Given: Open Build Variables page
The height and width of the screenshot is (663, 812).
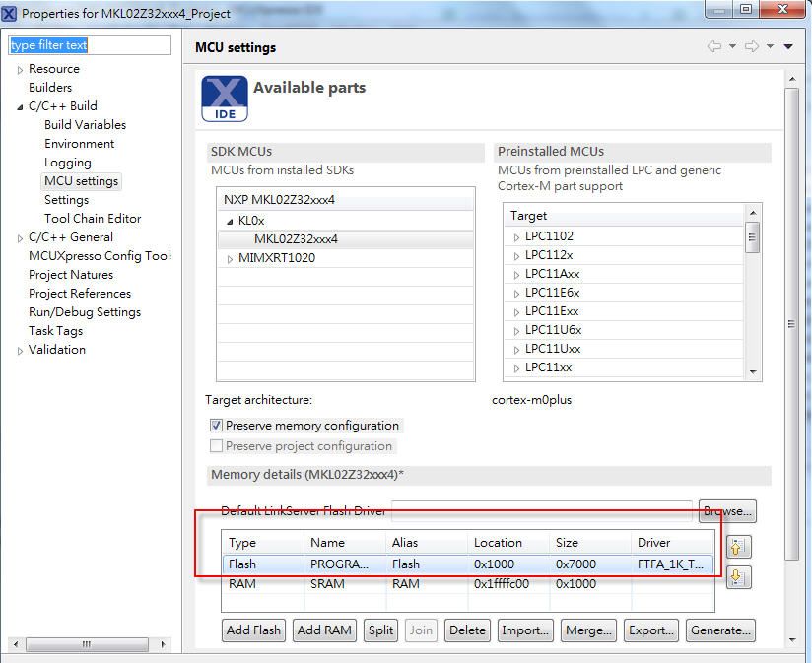Looking at the screenshot, I should [x=85, y=125].
